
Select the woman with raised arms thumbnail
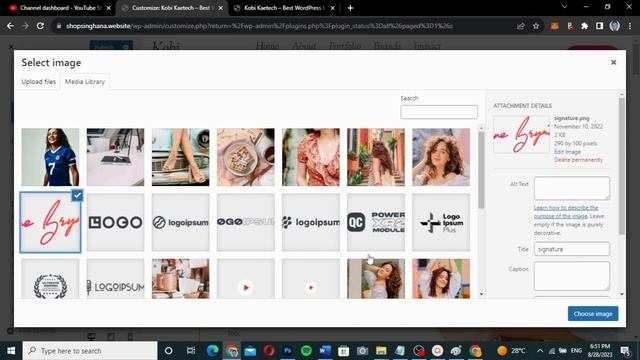(x=441, y=279)
